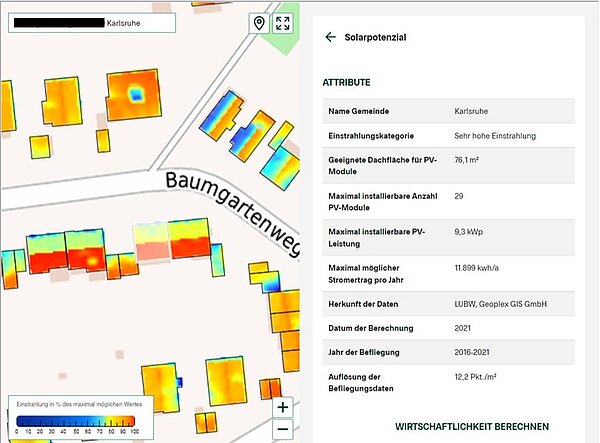The width and height of the screenshot is (600, 443).
Task: Click Maximal installierbare PV-Leistung label
Action: (x=377, y=238)
